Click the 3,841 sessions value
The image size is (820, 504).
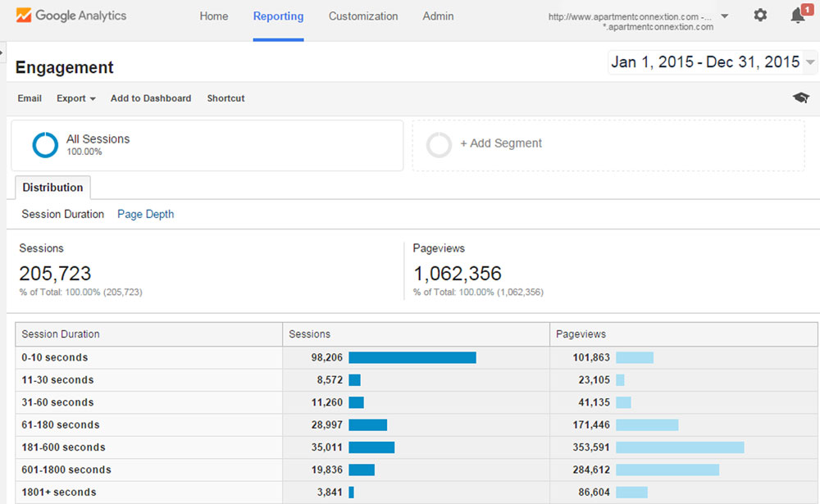click(x=330, y=493)
